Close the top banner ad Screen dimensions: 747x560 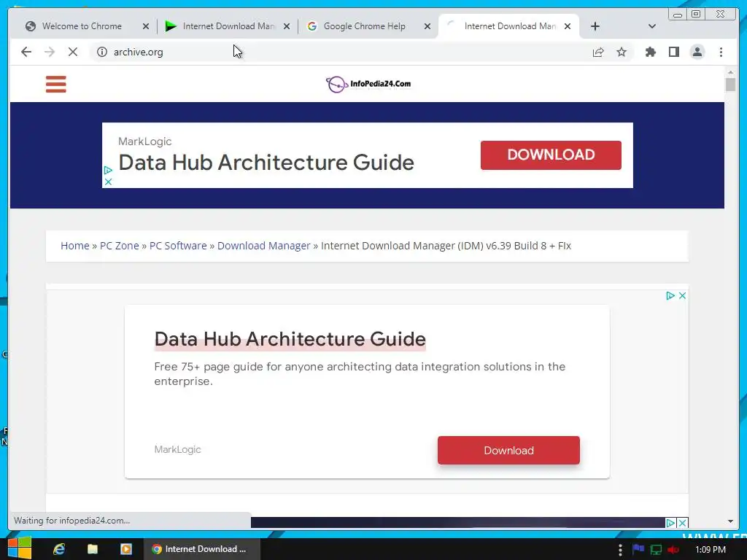pos(108,182)
